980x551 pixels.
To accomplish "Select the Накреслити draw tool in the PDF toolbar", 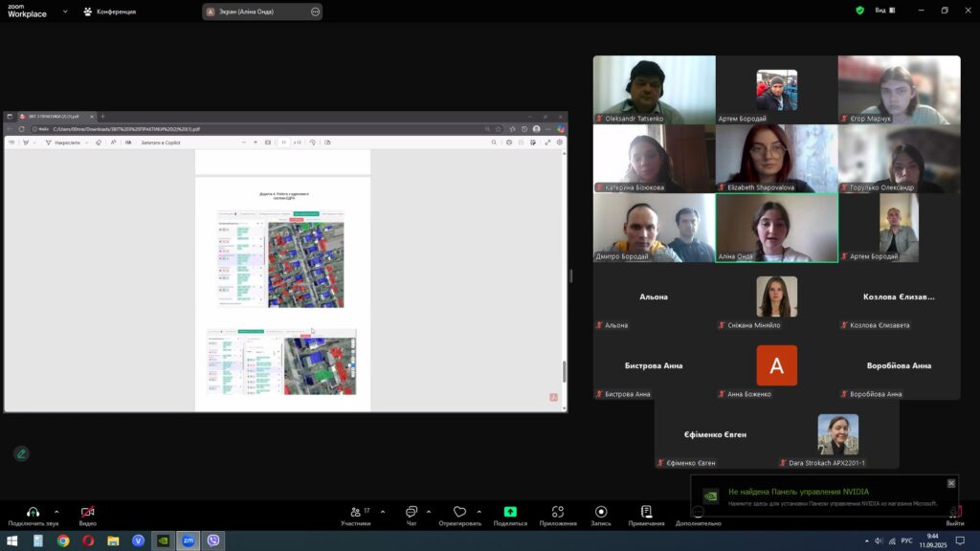I will point(63,143).
